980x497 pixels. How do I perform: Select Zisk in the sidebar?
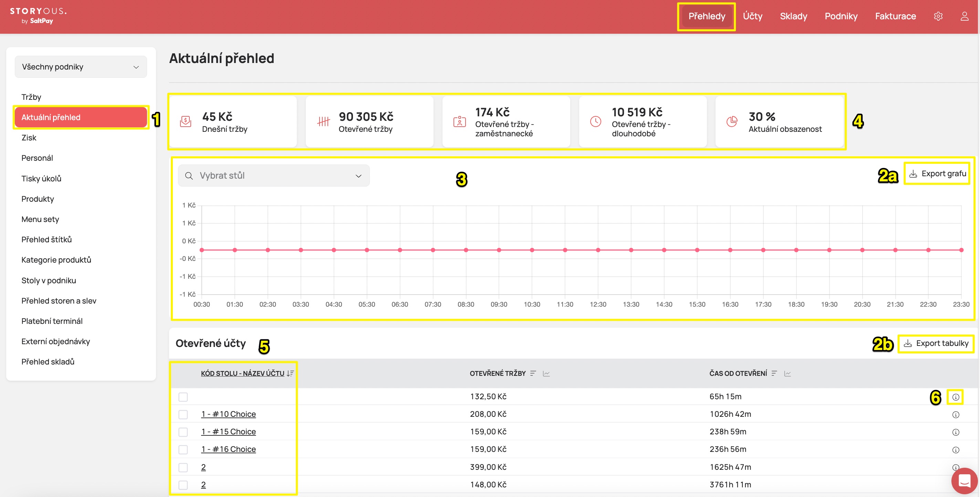pos(29,138)
